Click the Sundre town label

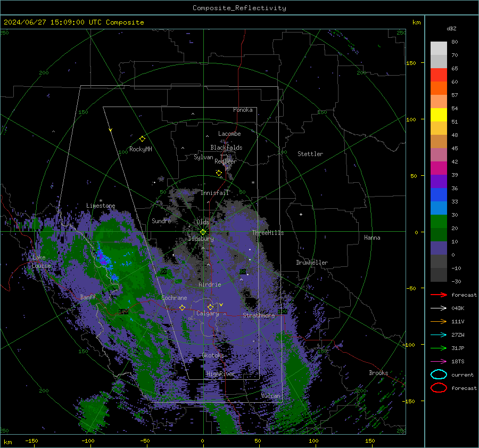click(161, 221)
